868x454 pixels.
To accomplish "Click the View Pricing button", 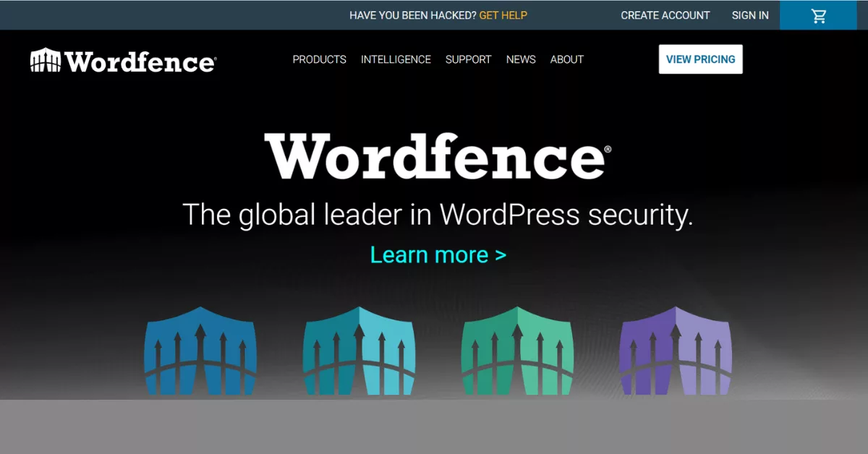I will click(x=700, y=59).
